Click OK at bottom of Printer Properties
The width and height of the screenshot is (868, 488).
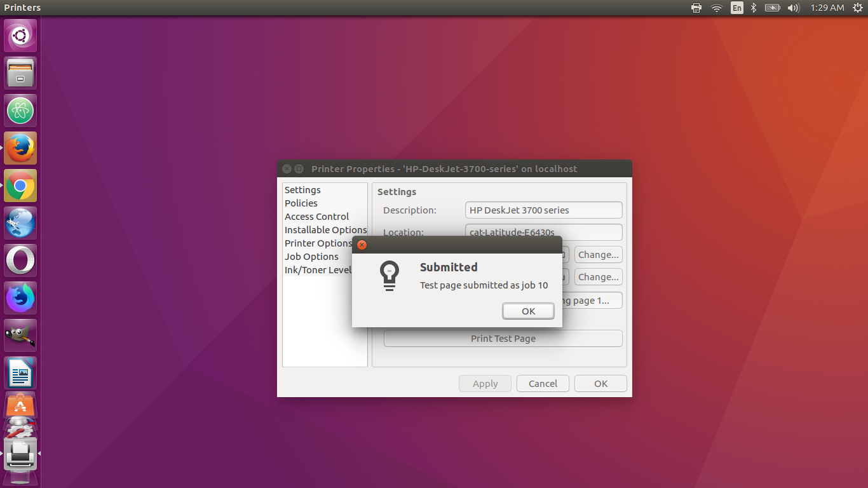(600, 384)
